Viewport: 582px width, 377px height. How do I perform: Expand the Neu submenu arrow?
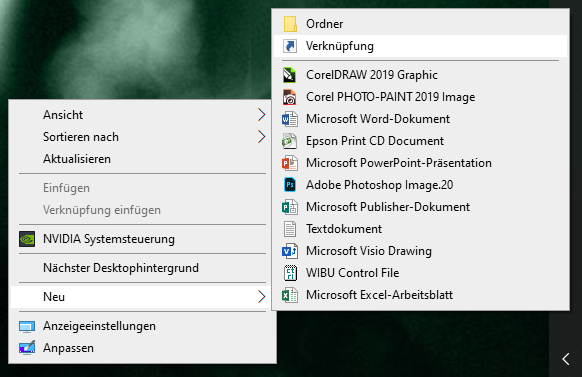pyautogui.click(x=262, y=296)
